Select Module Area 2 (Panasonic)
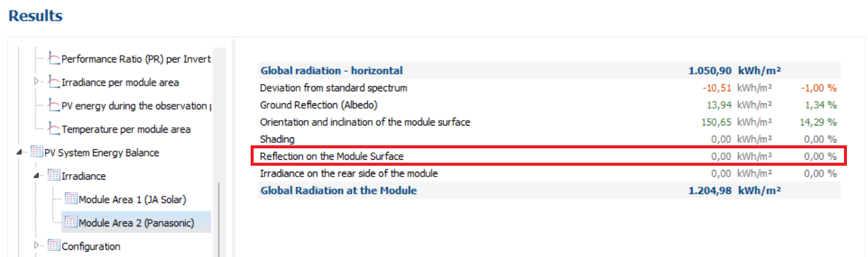The width and height of the screenshot is (868, 257). point(137,223)
